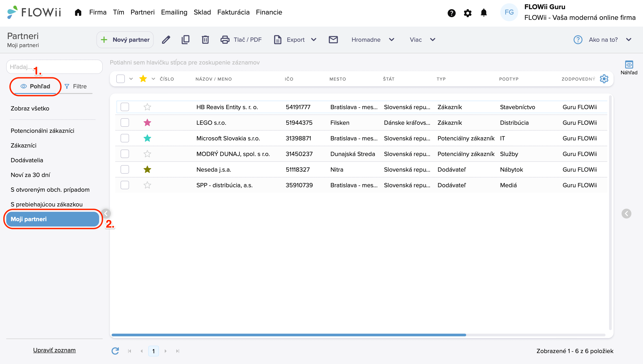The image size is (643, 364).
Task: Select the Zobraz všetko view
Action: point(30,108)
